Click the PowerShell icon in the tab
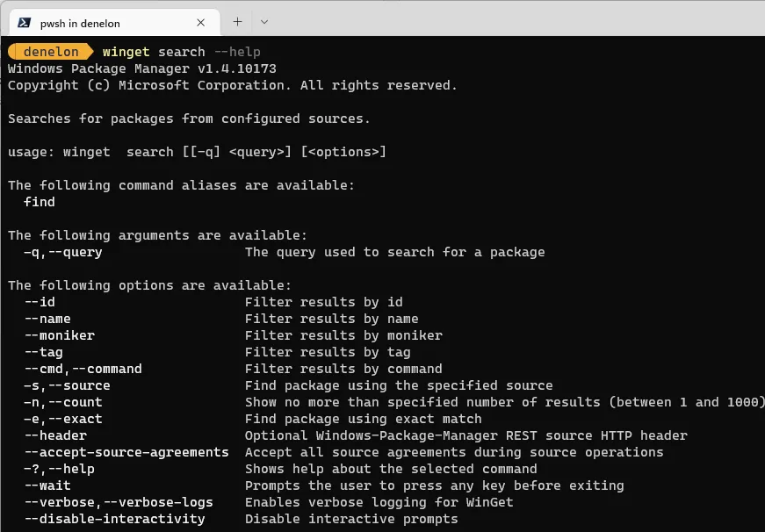Screen dimensions: 765x532 (24, 23)
